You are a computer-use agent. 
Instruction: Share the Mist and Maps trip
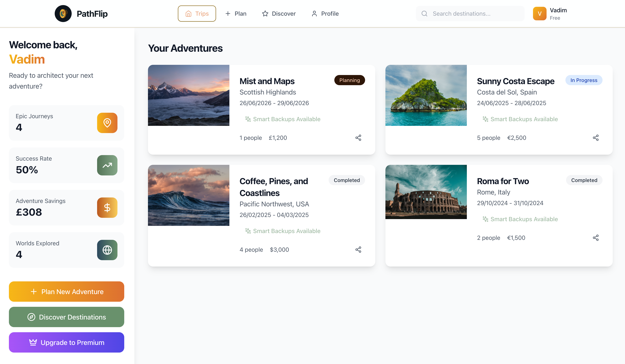[358, 138]
